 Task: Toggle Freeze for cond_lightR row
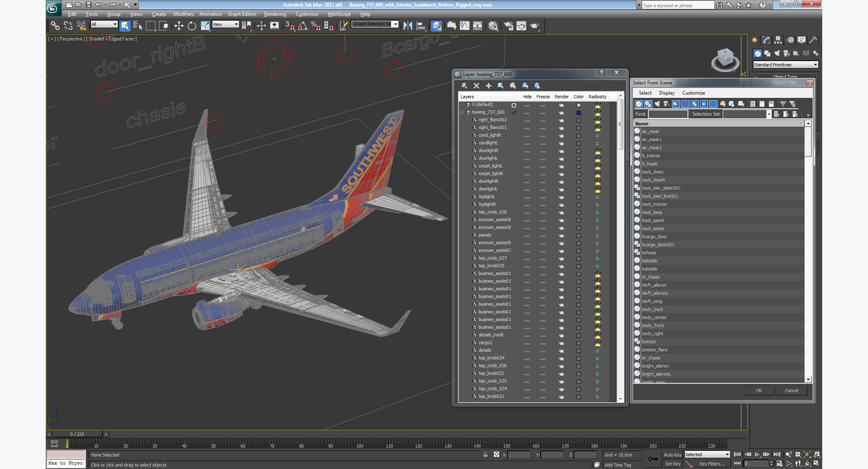pyautogui.click(x=542, y=135)
